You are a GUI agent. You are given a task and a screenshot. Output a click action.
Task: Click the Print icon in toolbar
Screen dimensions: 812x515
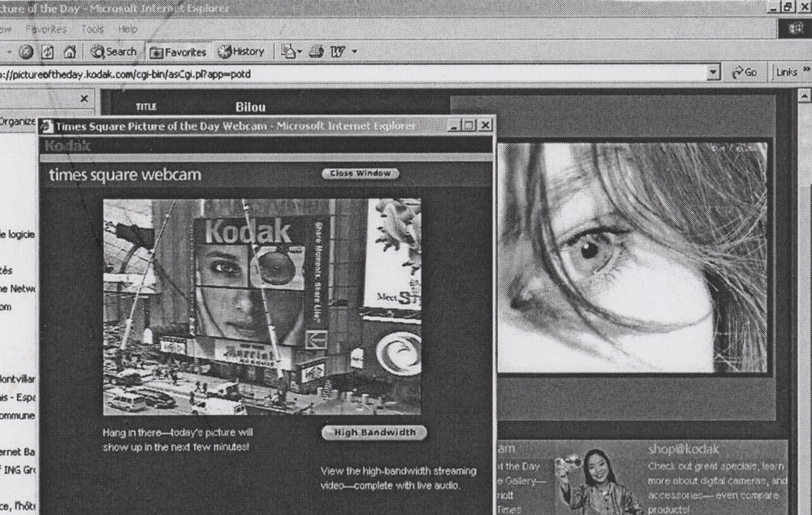click(317, 51)
